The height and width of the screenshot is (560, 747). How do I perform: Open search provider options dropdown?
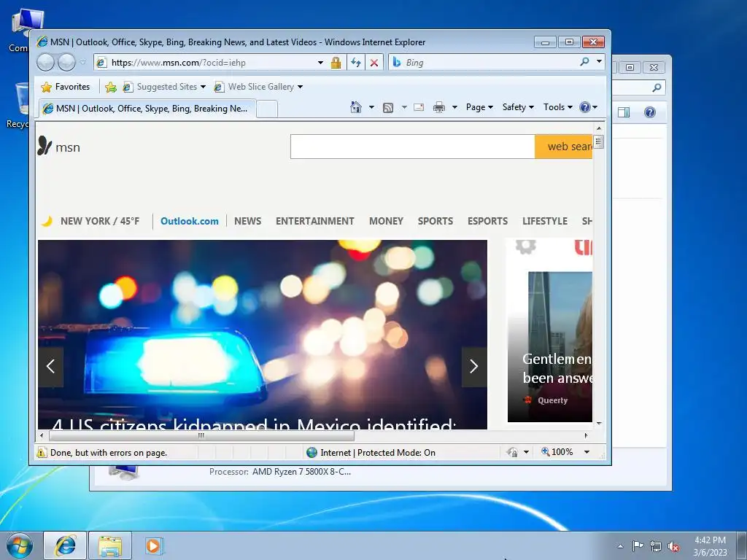click(600, 61)
